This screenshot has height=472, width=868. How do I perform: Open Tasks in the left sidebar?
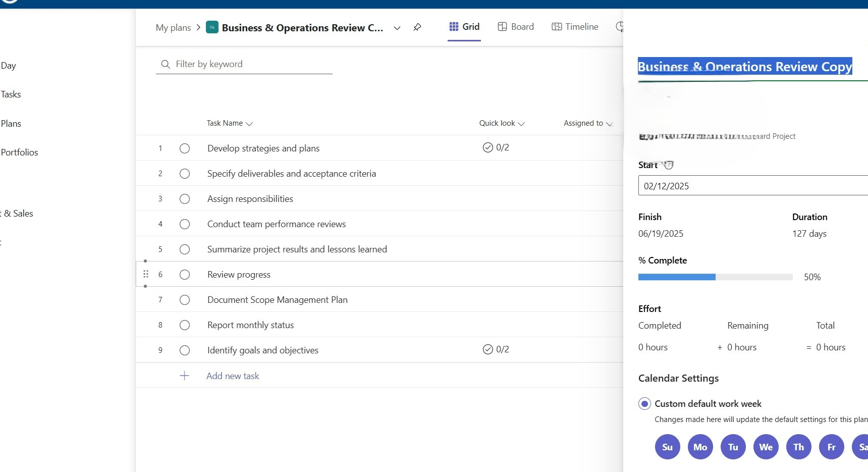(x=11, y=94)
